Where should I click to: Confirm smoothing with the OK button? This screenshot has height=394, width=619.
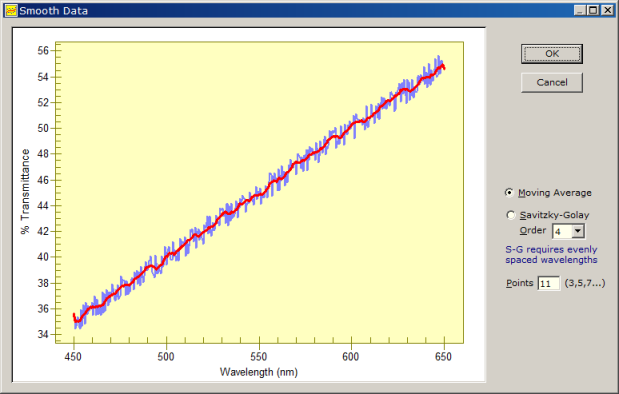point(552,54)
